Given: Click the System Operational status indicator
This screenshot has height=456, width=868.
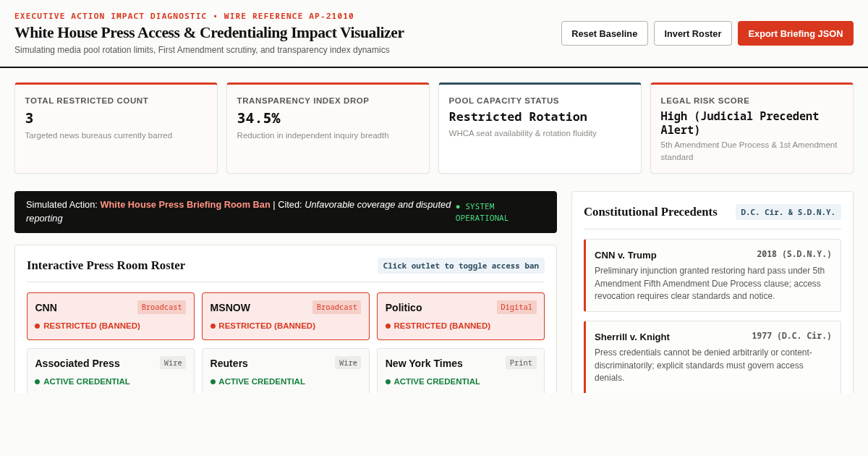Looking at the screenshot, I should [482, 212].
